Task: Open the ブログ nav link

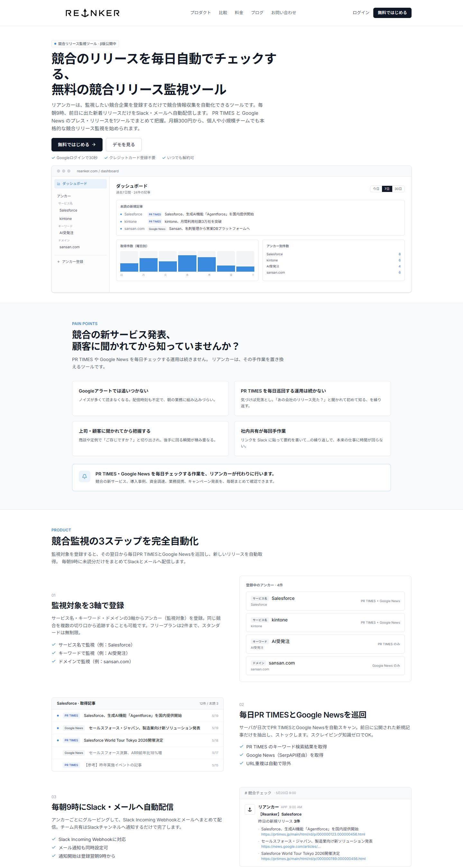Action: pos(257,13)
